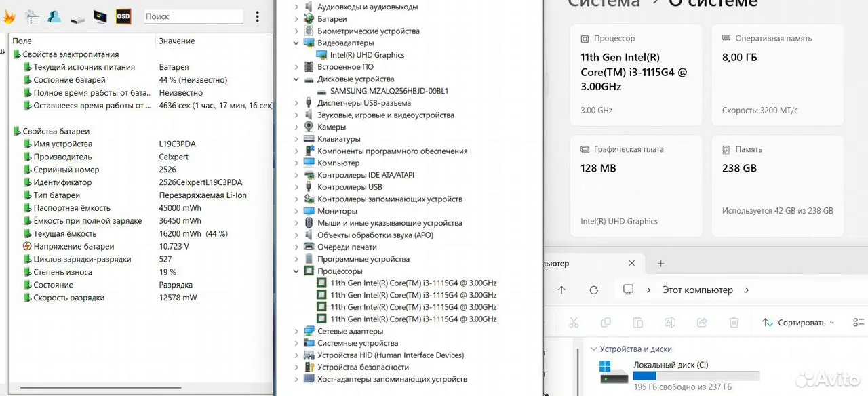The height and width of the screenshot is (396, 868).
Task: Select Устройства HID (Human Interface Devices)
Action: click(391, 355)
